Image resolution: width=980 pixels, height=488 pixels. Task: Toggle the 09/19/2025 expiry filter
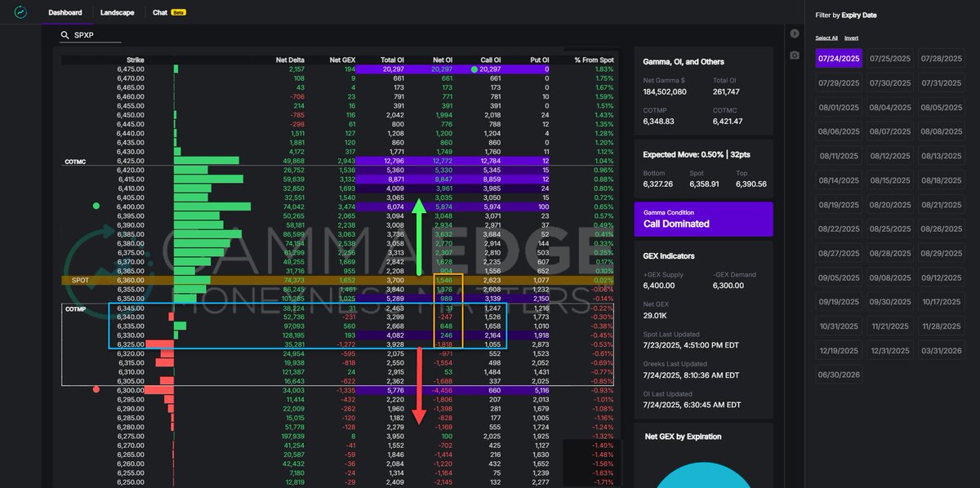[x=840, y=302]
